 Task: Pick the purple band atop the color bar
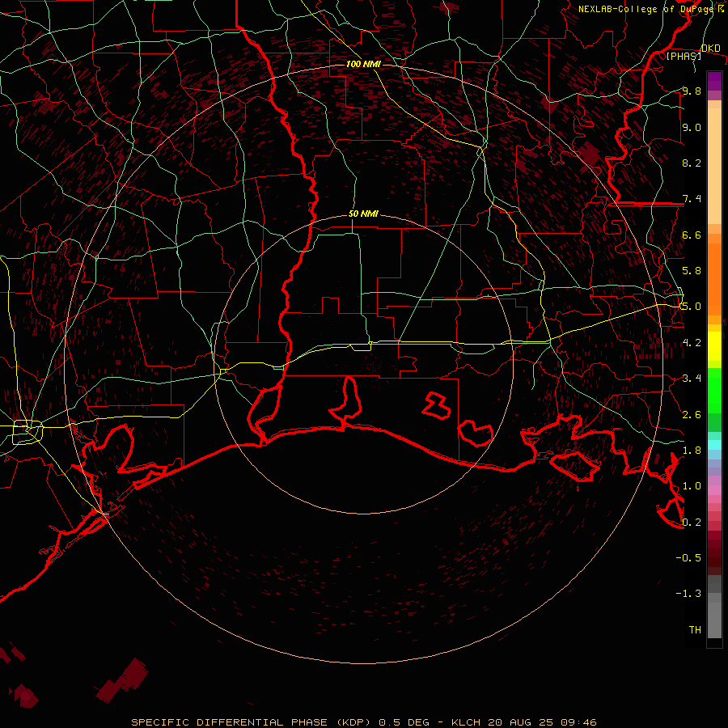point(714,81)
